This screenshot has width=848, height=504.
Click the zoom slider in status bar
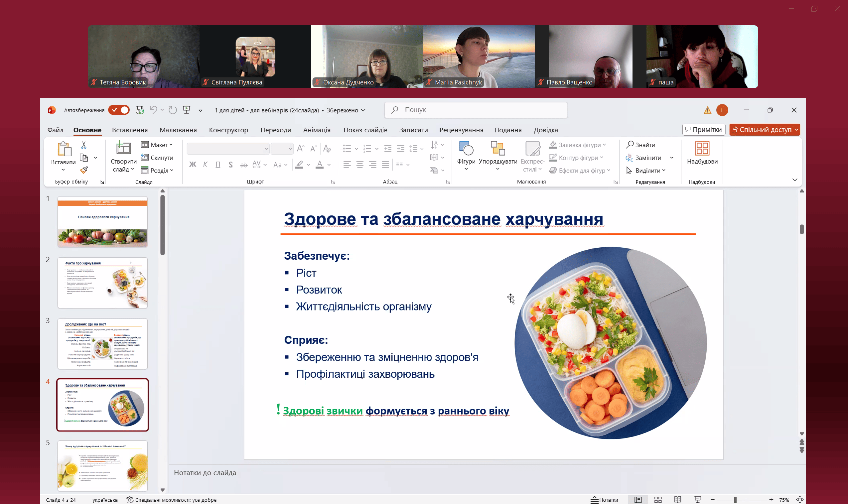[x=742, y=500]
